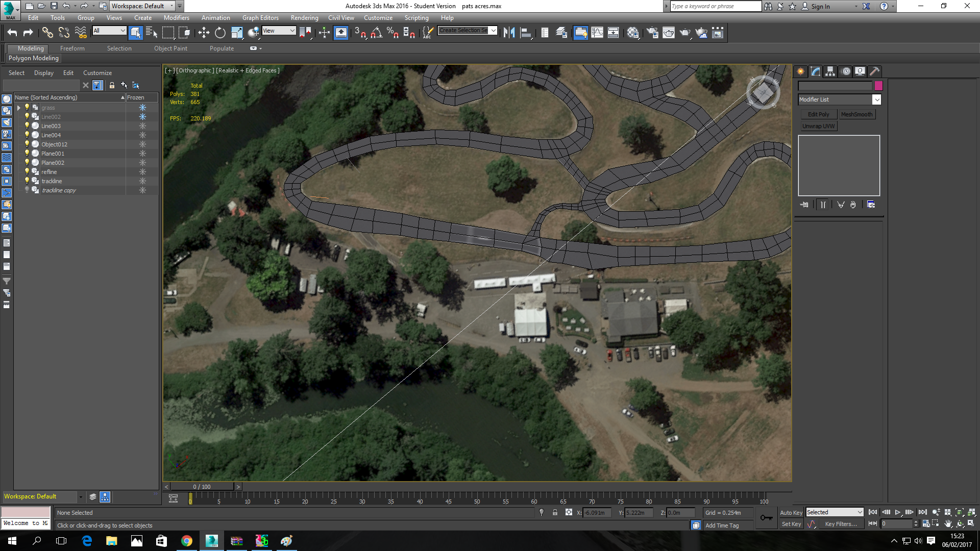980x551 pixels.
Task: Switch to the Object Paint ribbon tab
Action: point(170,48)
